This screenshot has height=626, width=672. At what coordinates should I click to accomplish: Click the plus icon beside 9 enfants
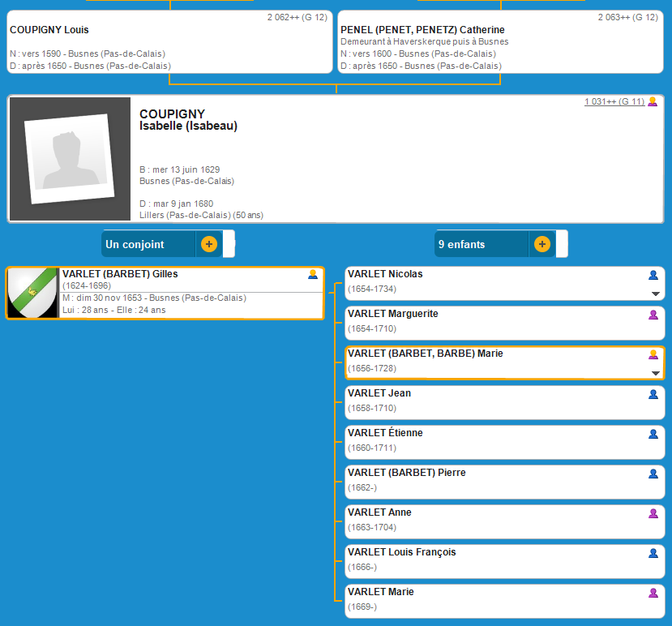pos(542,244)
